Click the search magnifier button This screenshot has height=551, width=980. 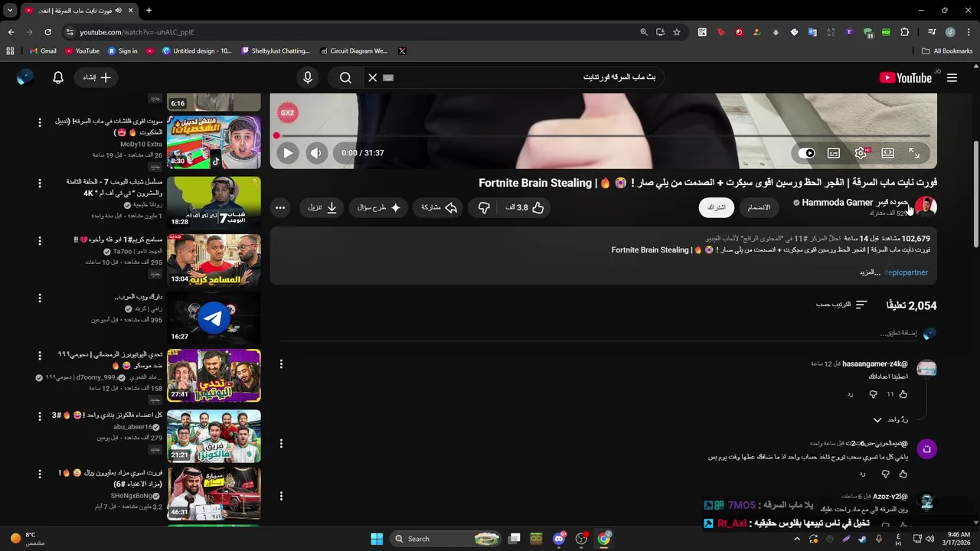[x=345, y=77]
